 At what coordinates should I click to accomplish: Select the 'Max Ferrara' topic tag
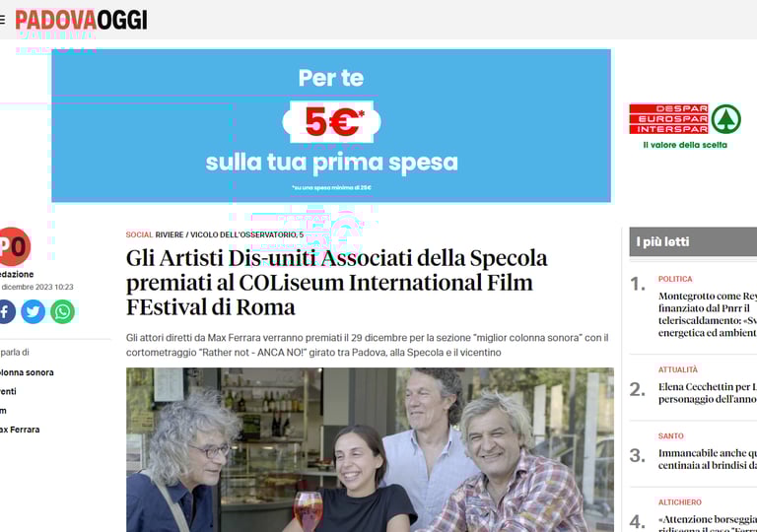tap(20, 430)
